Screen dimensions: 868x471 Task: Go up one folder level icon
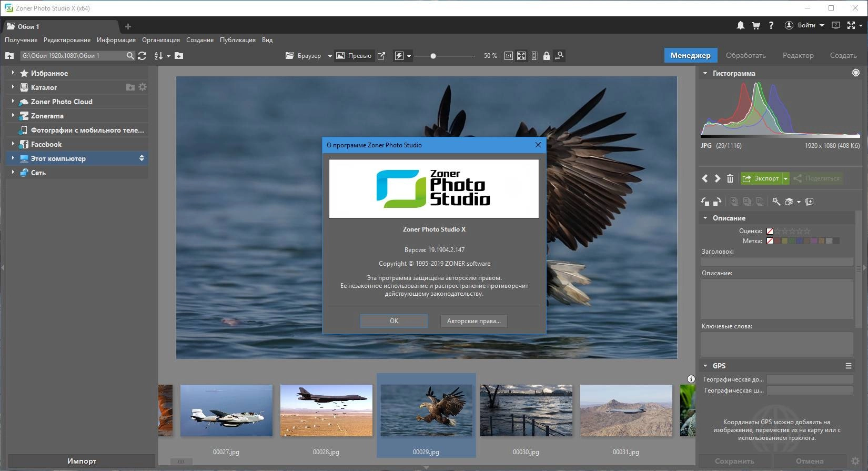pyautogui.click(x=9, y=55)
